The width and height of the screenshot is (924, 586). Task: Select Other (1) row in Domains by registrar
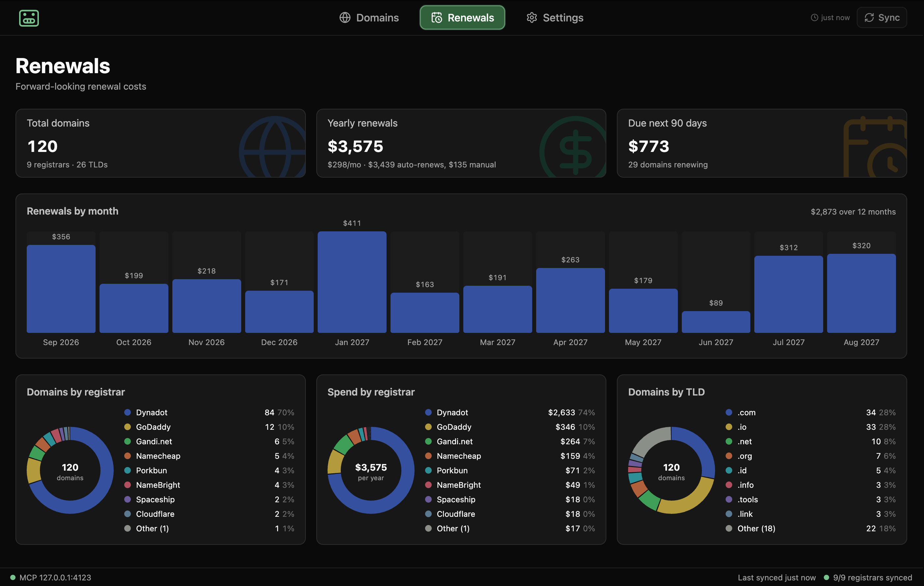point(209,528)
